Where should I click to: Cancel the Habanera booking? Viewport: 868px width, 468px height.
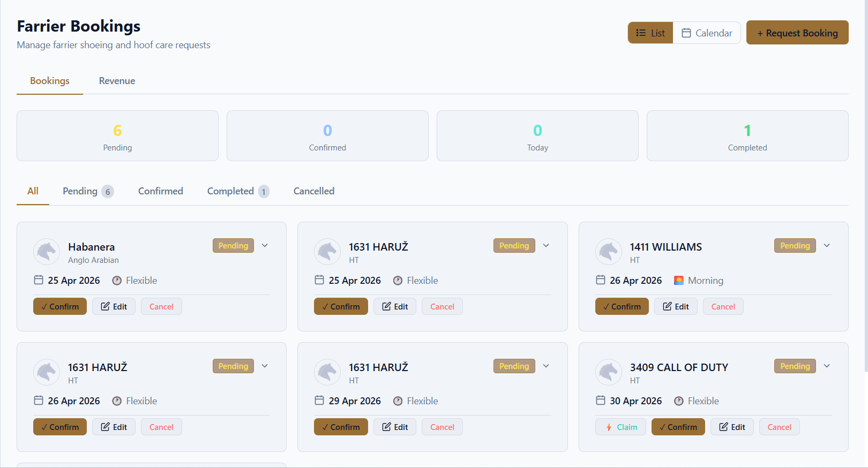pos(161,306)
